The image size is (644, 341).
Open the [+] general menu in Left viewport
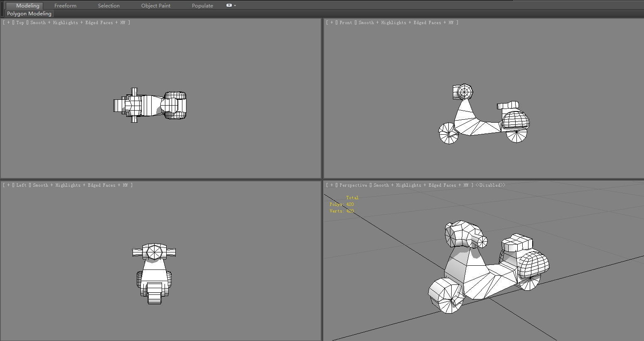pyautogui.click(x=8, y=185)
